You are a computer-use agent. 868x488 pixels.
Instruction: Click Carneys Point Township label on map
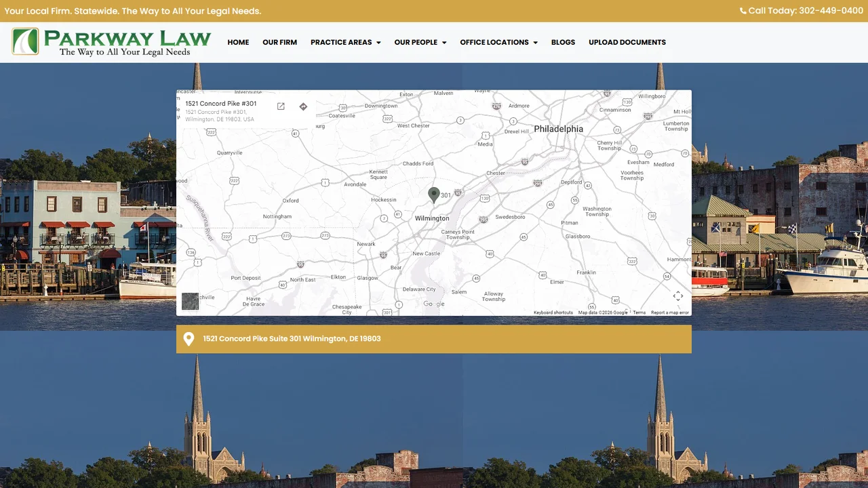(458, 235)
